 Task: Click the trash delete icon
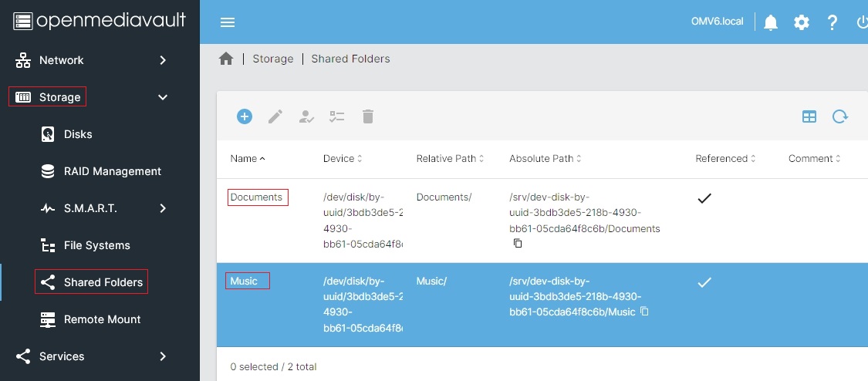368,116
